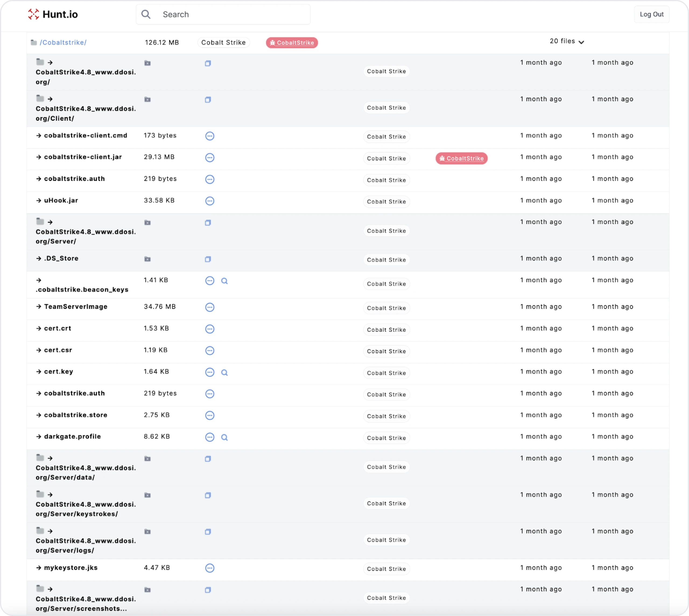Viewport: 689px width, 616px height.
Task: Open more options for TeamServerImage
Action: click(209, 307)
